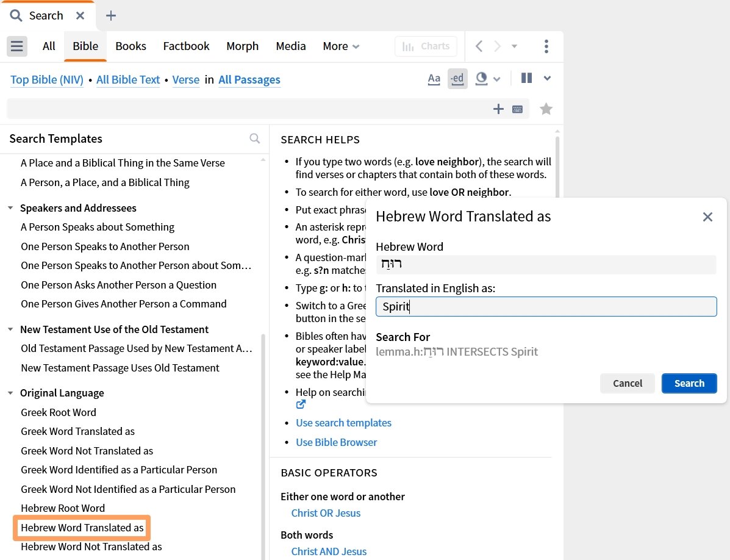This screenshot has width=730, height=560.
Task: Expand the More menu dropdown
Action: click(341, 46)
